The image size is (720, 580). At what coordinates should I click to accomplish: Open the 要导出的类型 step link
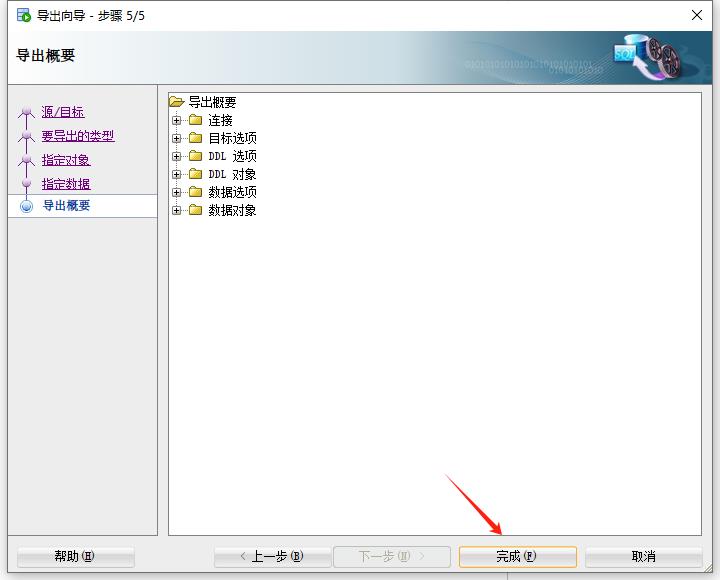pos(78,135)
